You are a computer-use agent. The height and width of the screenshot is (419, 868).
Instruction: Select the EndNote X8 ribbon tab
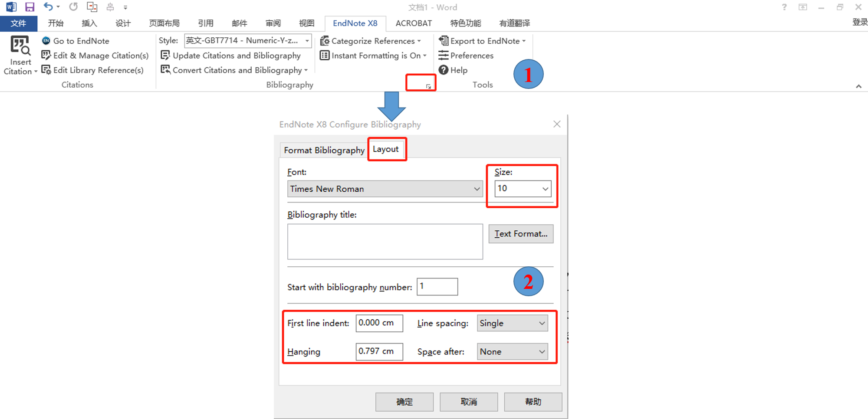click(x=355, y=23)
